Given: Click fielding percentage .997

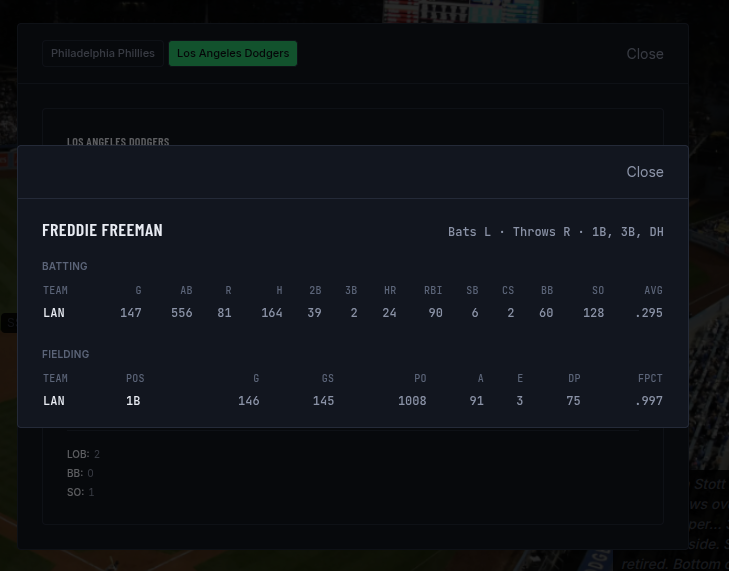Looking at the screenshot, I should [x=649, y=401].
